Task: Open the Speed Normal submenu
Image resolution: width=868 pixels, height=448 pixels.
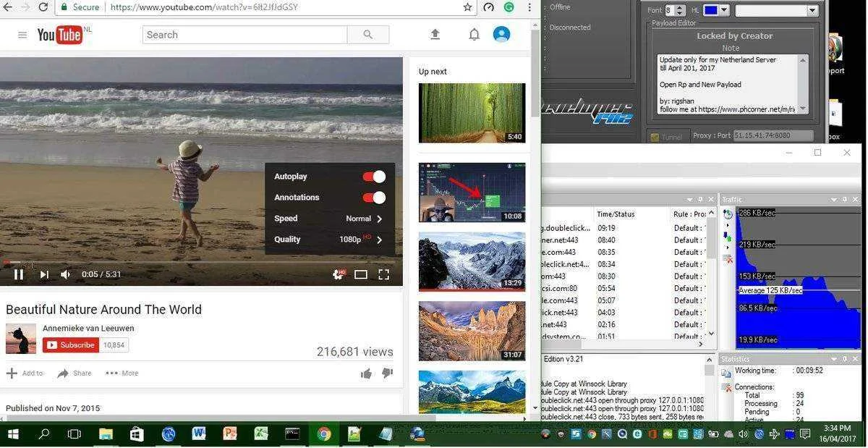Action: [329, 219]
